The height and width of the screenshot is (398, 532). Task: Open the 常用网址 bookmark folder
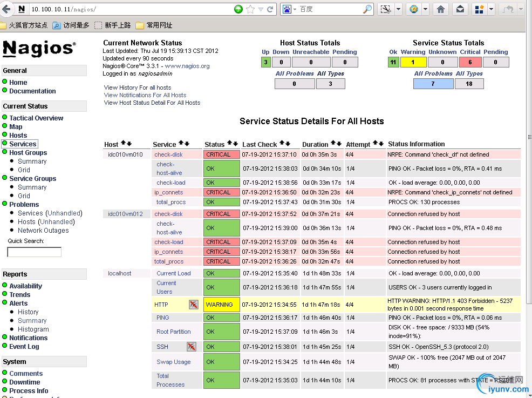154,25
